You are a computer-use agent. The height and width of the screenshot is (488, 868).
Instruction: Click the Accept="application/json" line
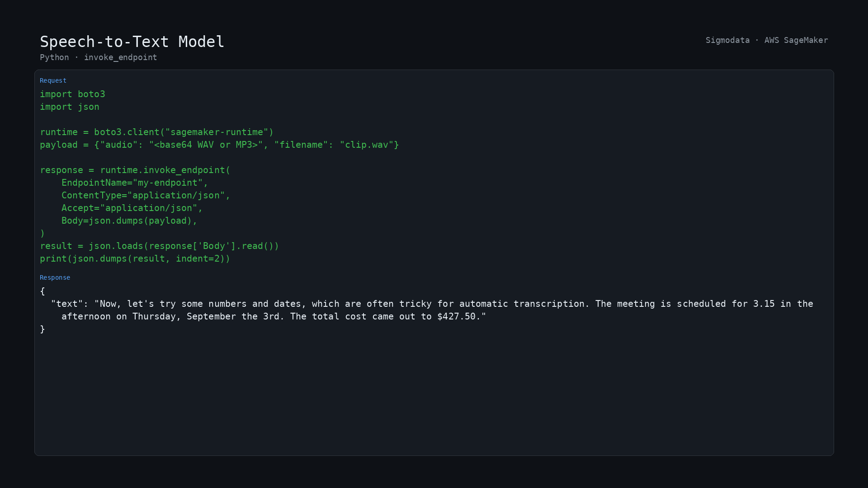132,208
